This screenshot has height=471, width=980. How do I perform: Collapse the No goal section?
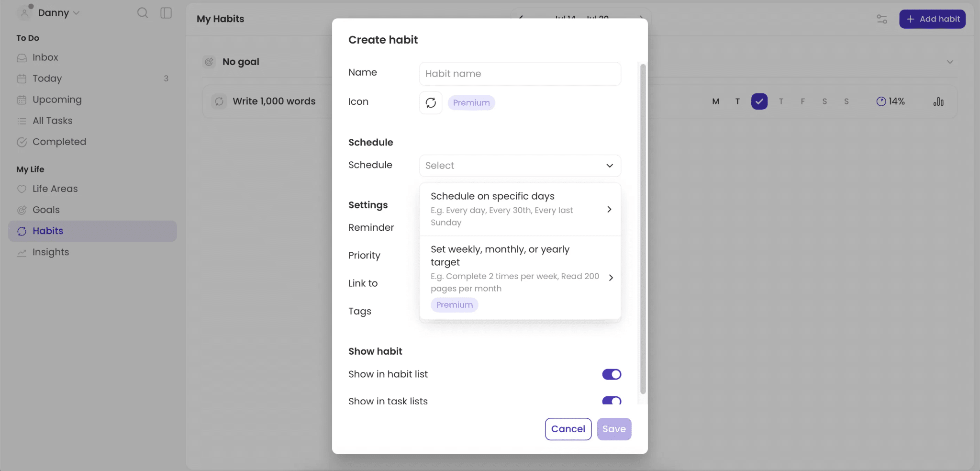click(x=949, y=62)
